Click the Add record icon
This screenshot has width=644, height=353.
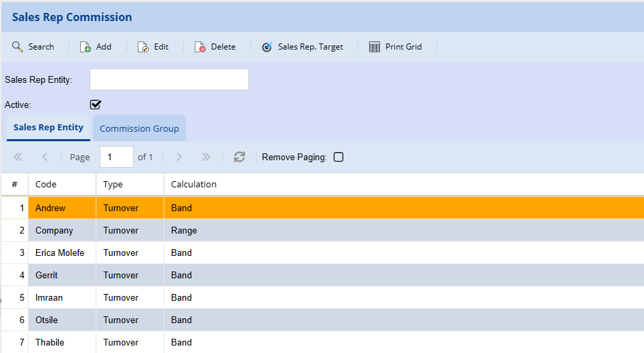(86, 47)
